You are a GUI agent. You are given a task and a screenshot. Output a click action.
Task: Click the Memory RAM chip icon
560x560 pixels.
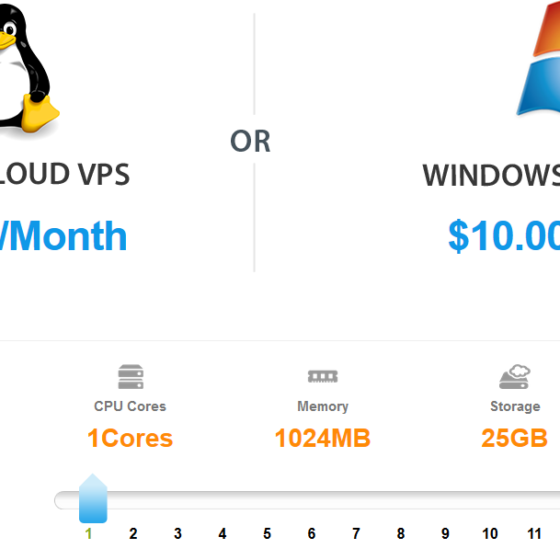[x=323, y=376]
